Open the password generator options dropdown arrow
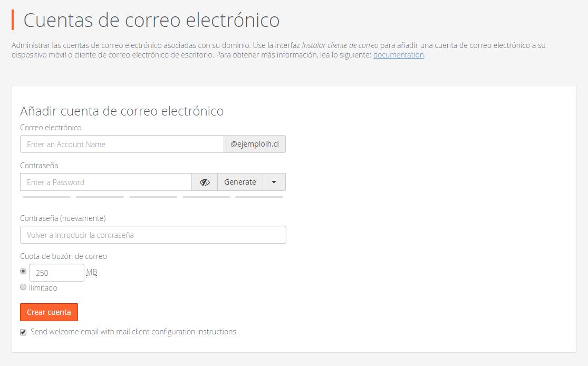 coord(274,182)
